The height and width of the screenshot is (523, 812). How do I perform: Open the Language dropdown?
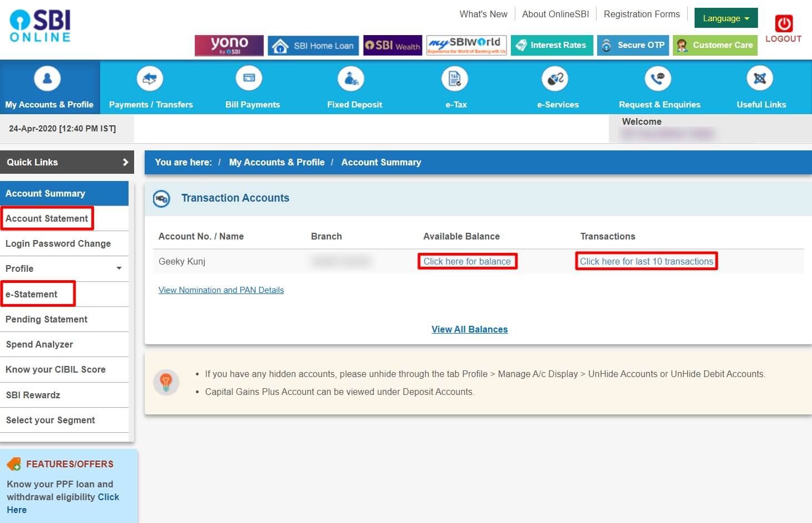[x=726, y=18]
